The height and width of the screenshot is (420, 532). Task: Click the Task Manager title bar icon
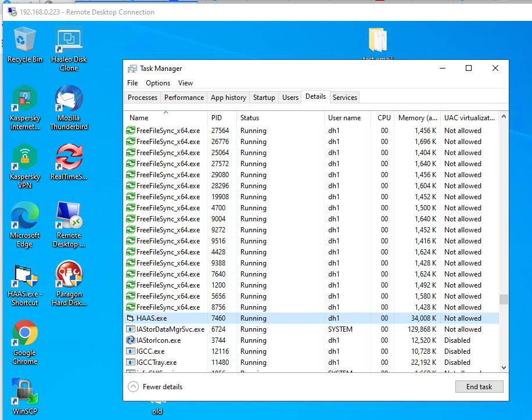point(132,69)
